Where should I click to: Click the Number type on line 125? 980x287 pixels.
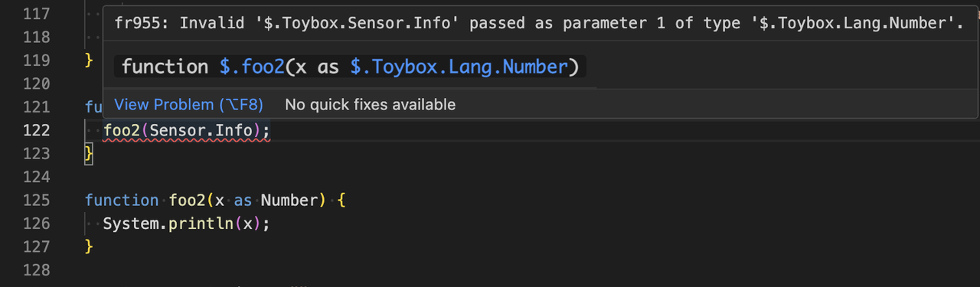click(289, 201)
